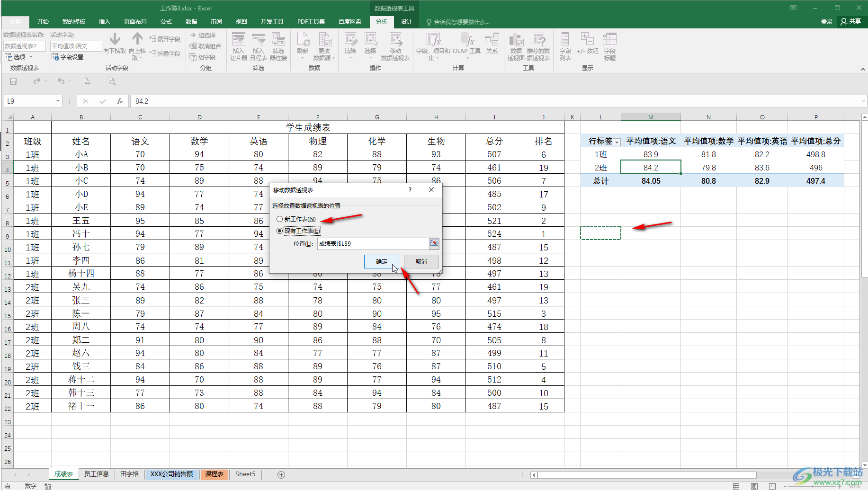Open the File (文件) tab
This screenshot has width=868, height=490.
[15, 22]
